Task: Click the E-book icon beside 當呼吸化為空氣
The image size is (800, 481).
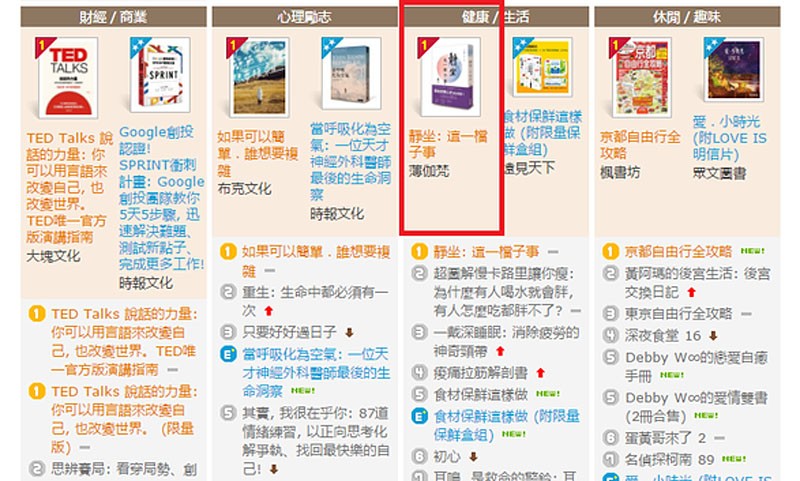Action: coord(228,354)
